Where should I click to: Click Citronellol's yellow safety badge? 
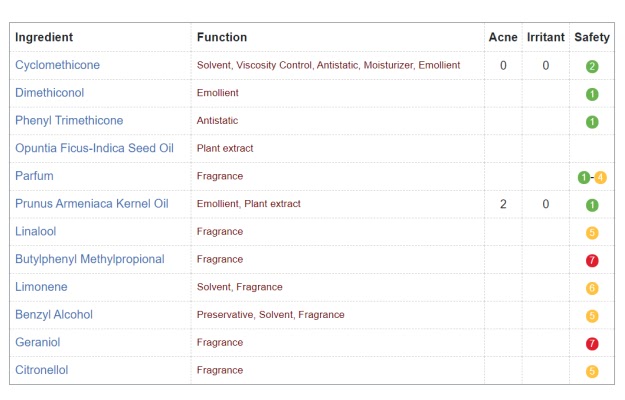[x=592, y=371]
